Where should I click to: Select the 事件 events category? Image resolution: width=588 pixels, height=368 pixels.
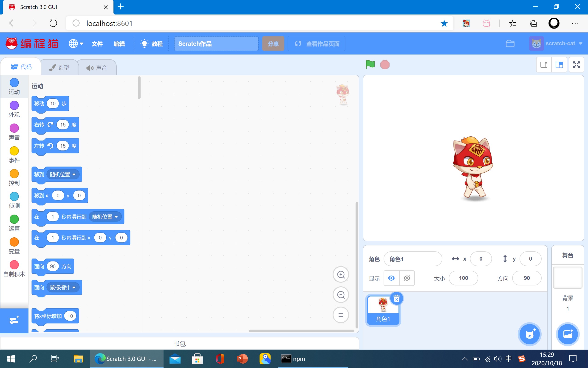pyautogui.click(x=14, y=155)
